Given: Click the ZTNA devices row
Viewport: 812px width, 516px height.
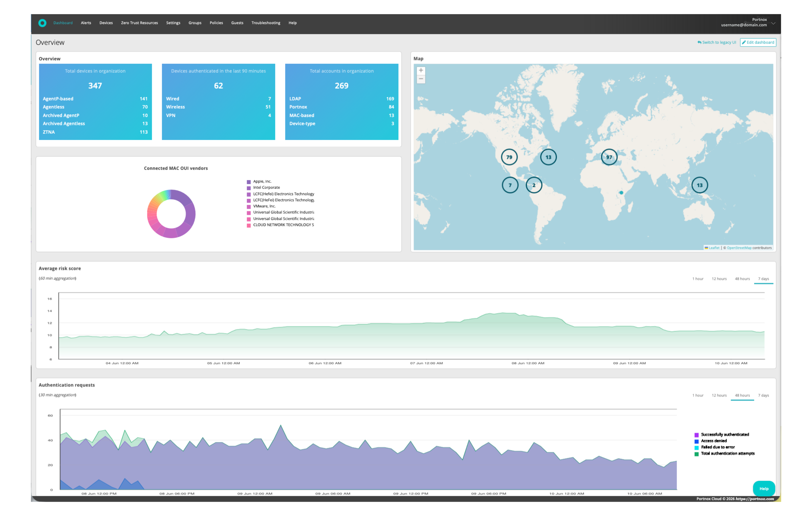Looking at the screenshot, I should tap(95, 132).
